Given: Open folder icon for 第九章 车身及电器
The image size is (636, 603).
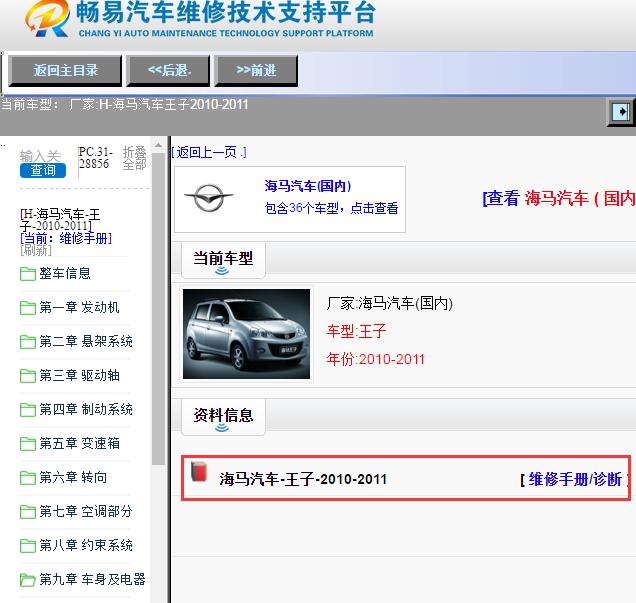Looking at the screenshot, I should click(28, 580).
